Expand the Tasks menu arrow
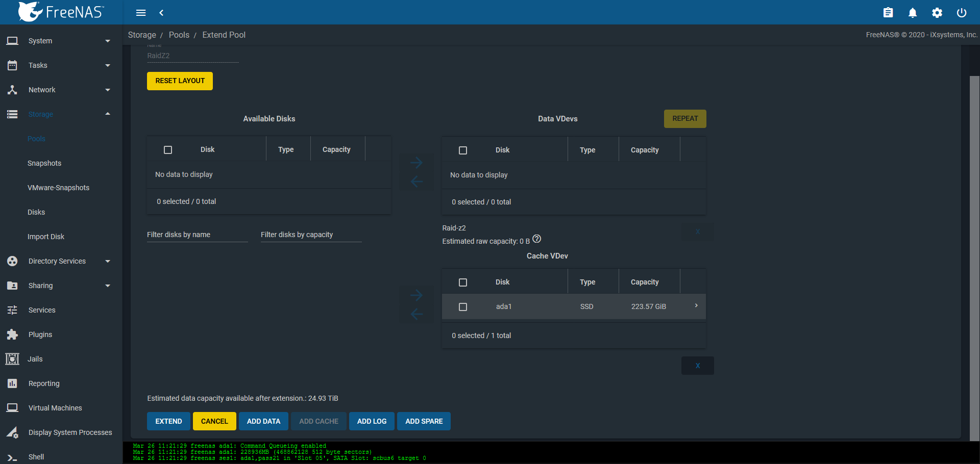 point(108,65)
